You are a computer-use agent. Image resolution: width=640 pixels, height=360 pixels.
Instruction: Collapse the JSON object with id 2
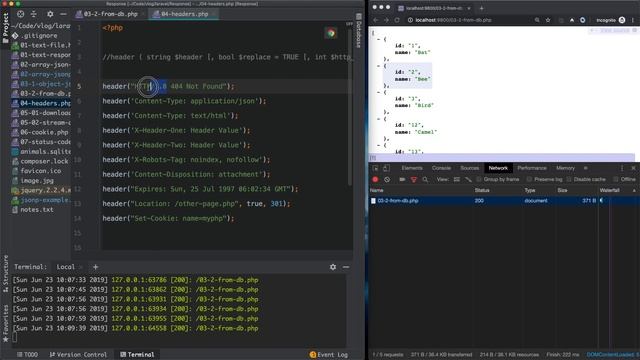click(379, 66)
